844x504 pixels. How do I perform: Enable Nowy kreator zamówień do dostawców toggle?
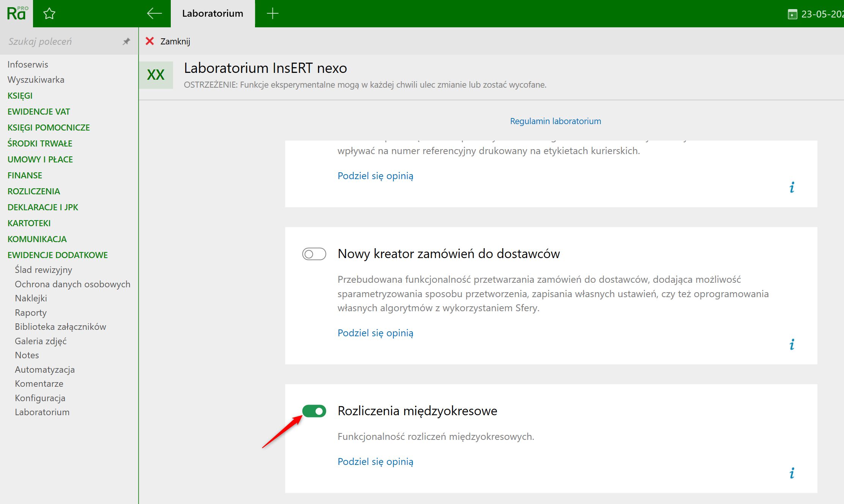[x=314, y=254]
